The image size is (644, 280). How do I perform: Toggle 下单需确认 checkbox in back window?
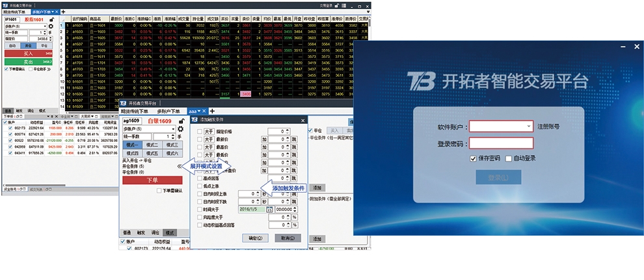tap(6, 69)
